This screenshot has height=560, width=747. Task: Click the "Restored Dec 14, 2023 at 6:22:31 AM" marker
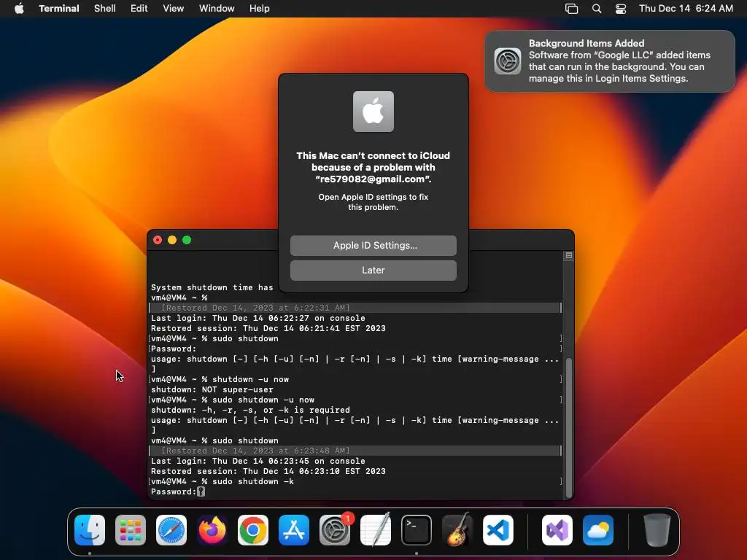(x=255, y=308)
